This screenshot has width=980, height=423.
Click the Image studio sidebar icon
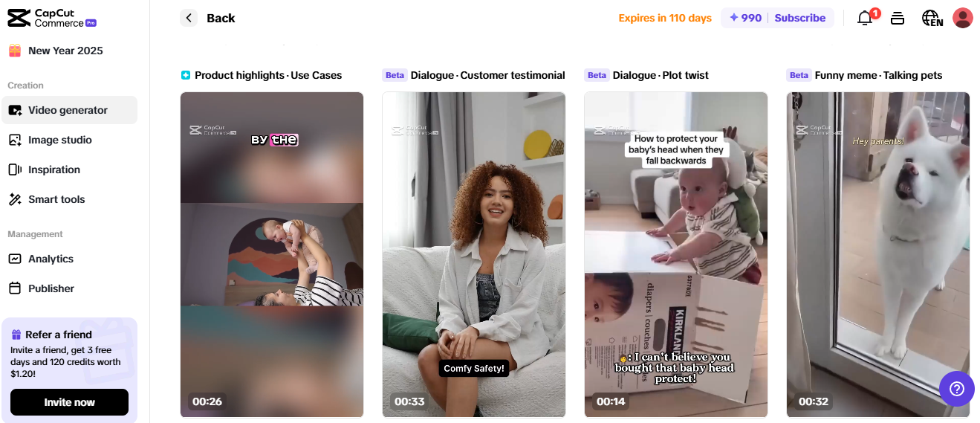[x=15, y=140]
